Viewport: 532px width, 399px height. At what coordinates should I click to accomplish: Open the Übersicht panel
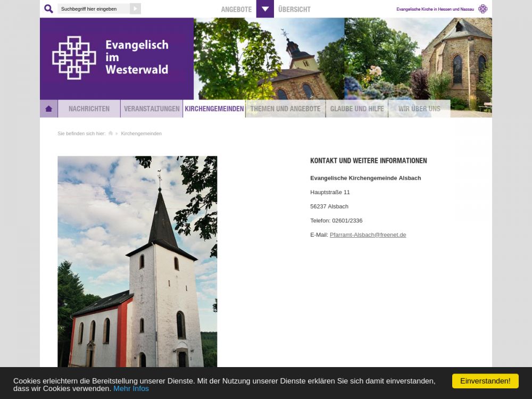point(294,10)
